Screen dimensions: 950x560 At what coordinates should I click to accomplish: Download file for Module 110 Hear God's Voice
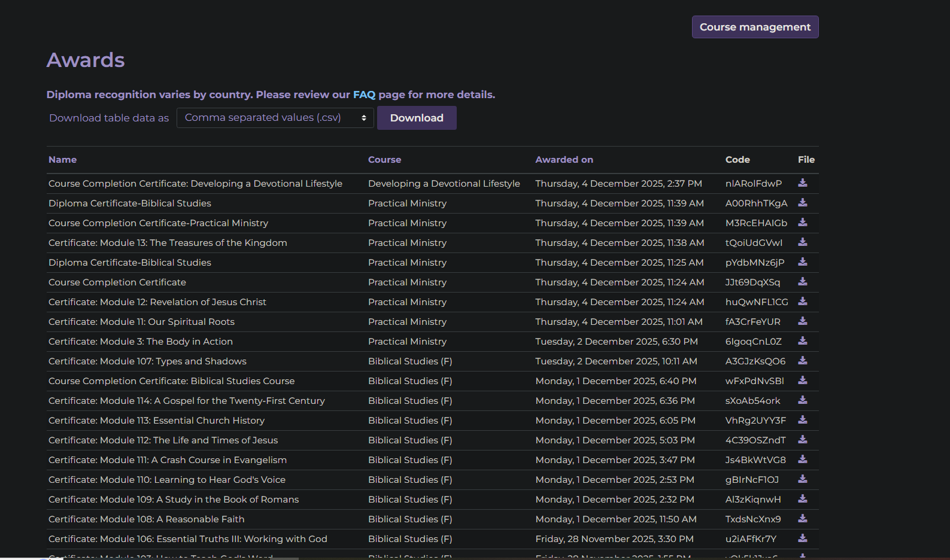tap(803, 479)
